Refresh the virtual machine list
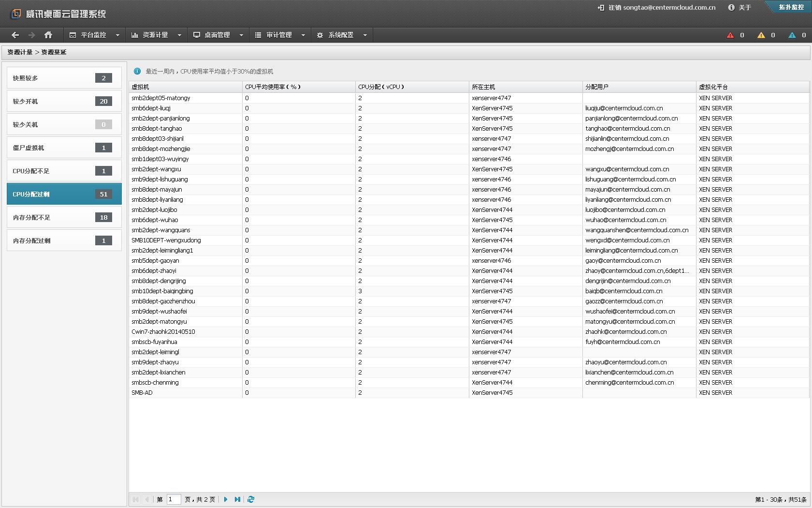Image resolution: width=812 pixels, height=508 pixels. point(250,499)
